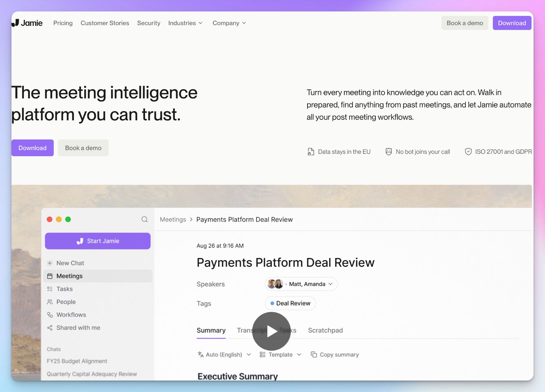Image resolution: width=545 pixels, height=392 pixels.
Task: Open the Template dropdown
Action: [x=280, y=354]
